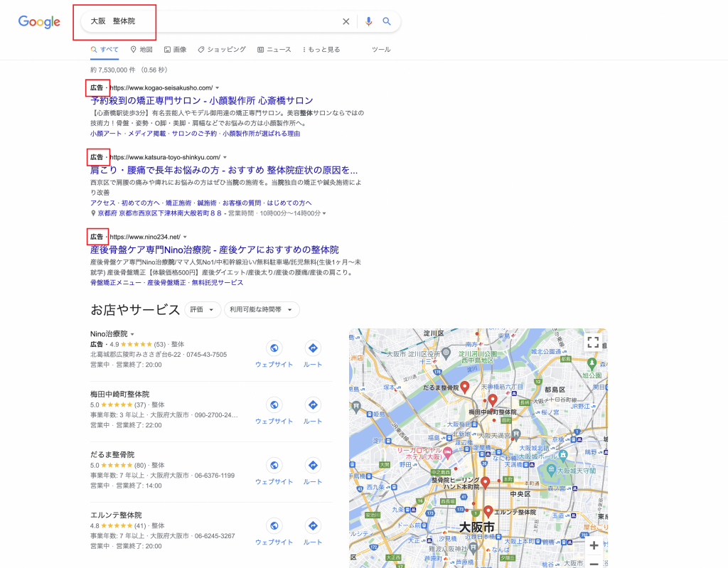This screenshot has height=568, width=728.
Task: Select the すべて tab
Action: tap(105, 49)
